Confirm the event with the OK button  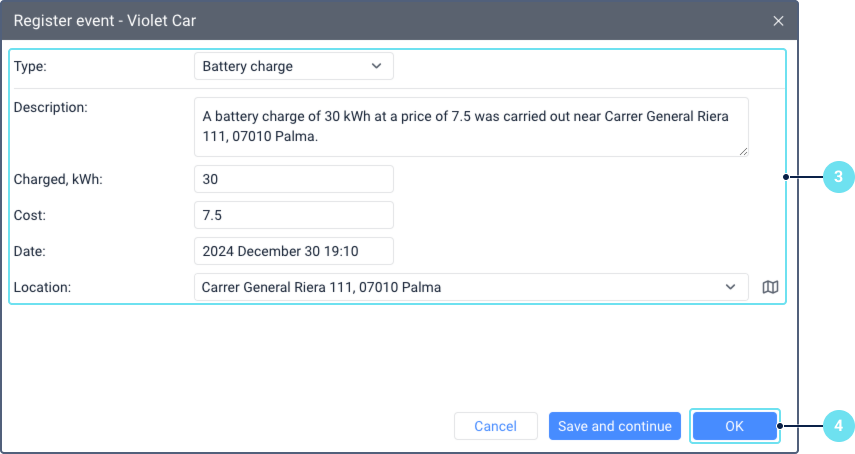click(x=734, y=426)
